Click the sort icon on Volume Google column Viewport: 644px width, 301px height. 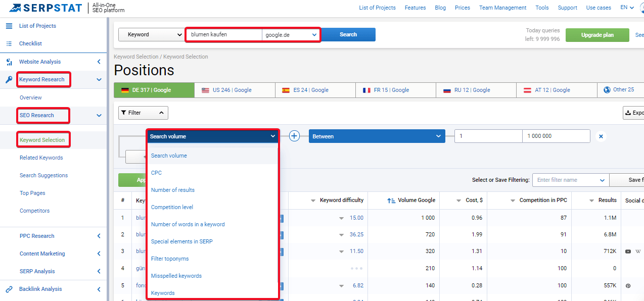(x=391, y=200)
